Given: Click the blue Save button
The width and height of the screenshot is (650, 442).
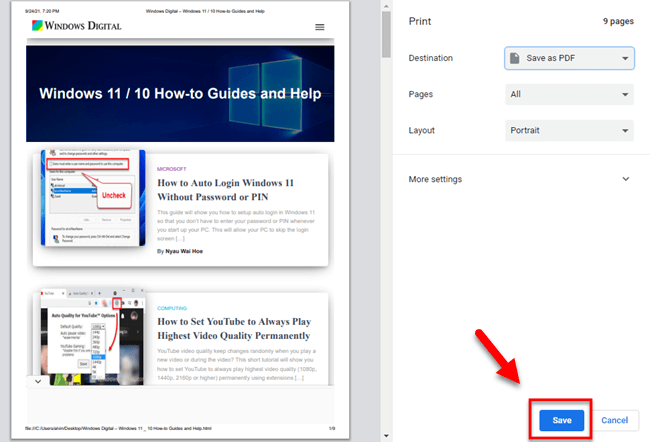Looking at the screenshot, I should (561, 420).
